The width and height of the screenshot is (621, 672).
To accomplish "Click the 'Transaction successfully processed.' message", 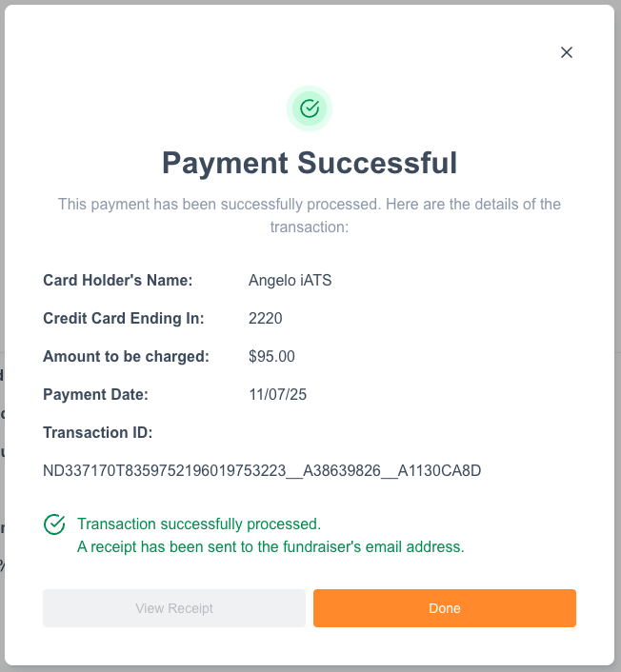I will pos(199,524).
